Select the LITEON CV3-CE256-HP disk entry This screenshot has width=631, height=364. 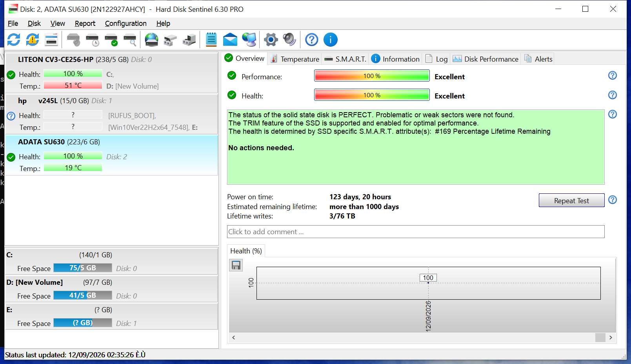pyautogui.click(x=111, y=73)
